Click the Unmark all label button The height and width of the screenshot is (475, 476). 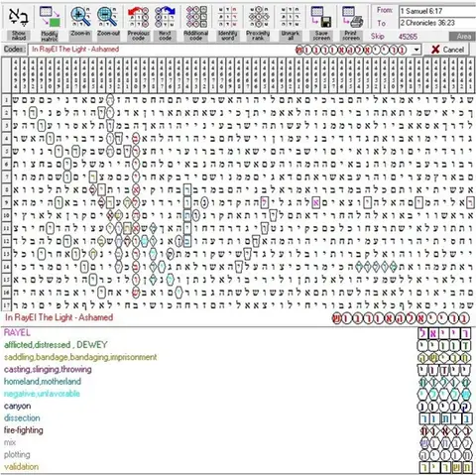pyautogui.click(x=290, y=36)
